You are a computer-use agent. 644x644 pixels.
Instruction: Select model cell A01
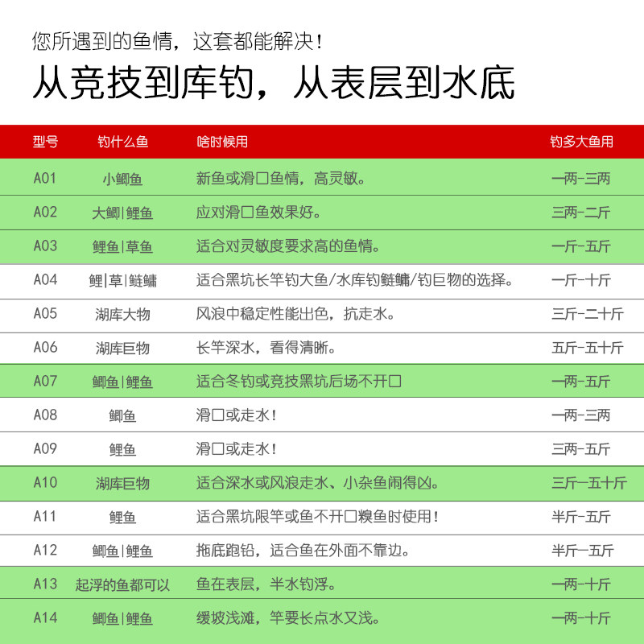[x=45, y=178]
